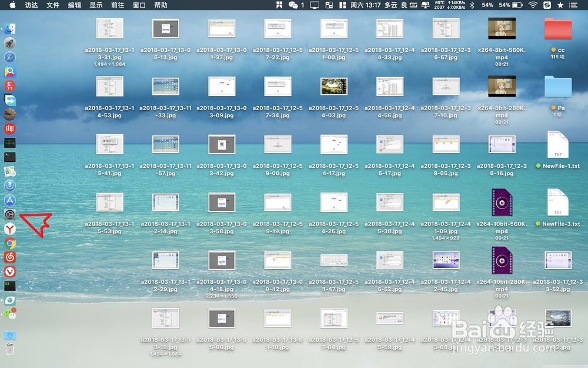Open the red mail app with 邮 character
588x368 pixels.
(10, 129)
